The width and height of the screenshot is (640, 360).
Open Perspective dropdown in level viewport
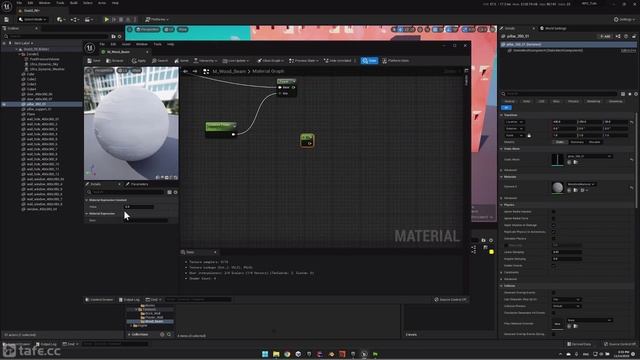click(x=147, y=29)
